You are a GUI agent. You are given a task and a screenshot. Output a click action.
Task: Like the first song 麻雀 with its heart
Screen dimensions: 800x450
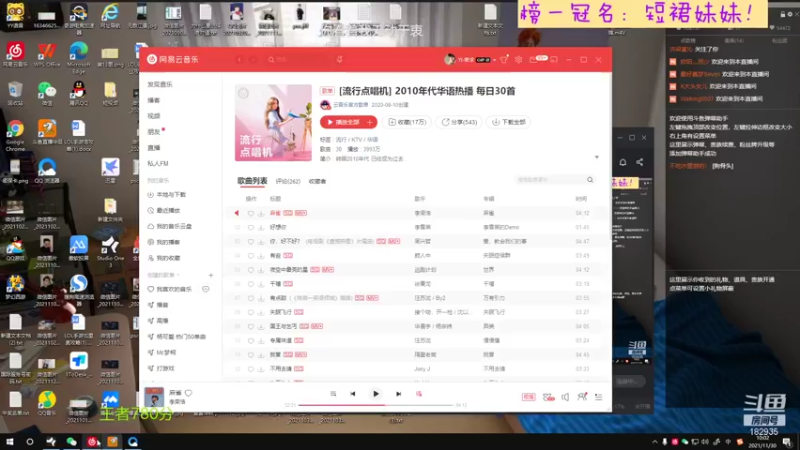(x=251, y=213)
